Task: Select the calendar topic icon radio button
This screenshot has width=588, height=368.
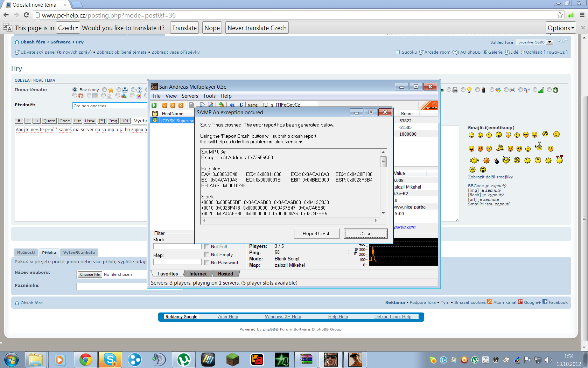Action: tap(89, 95)
